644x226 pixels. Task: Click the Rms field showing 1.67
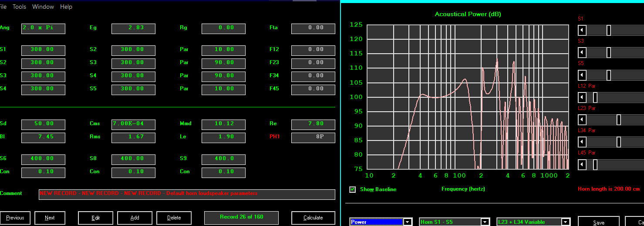(133, 138)
